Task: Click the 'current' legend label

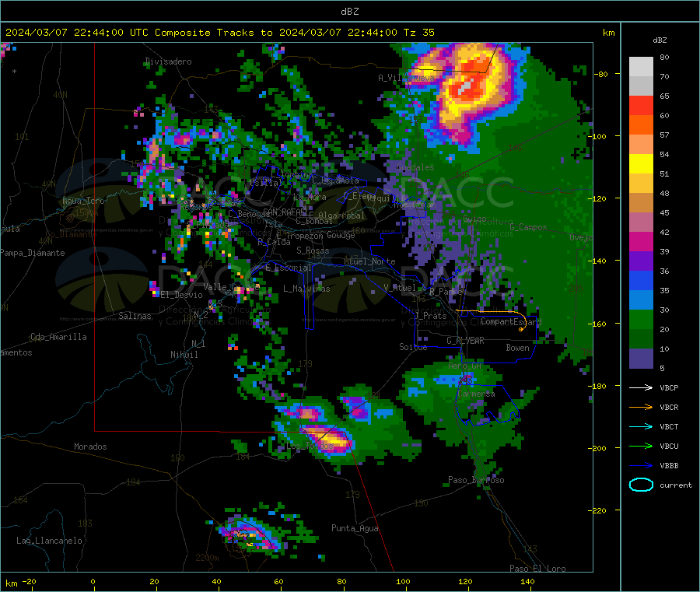Action: (x=676, y=485)
